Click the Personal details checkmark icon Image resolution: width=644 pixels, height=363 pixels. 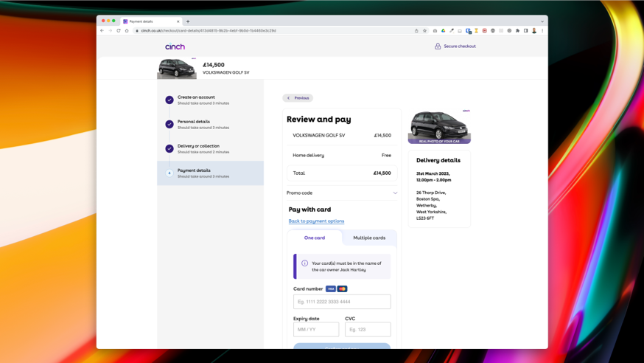coord(169,124)
